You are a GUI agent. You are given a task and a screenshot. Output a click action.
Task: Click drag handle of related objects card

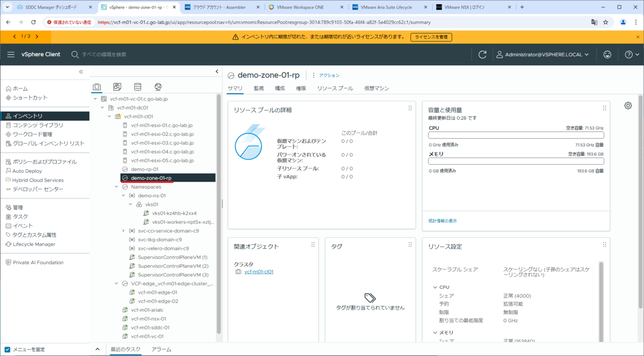(313, 244)
